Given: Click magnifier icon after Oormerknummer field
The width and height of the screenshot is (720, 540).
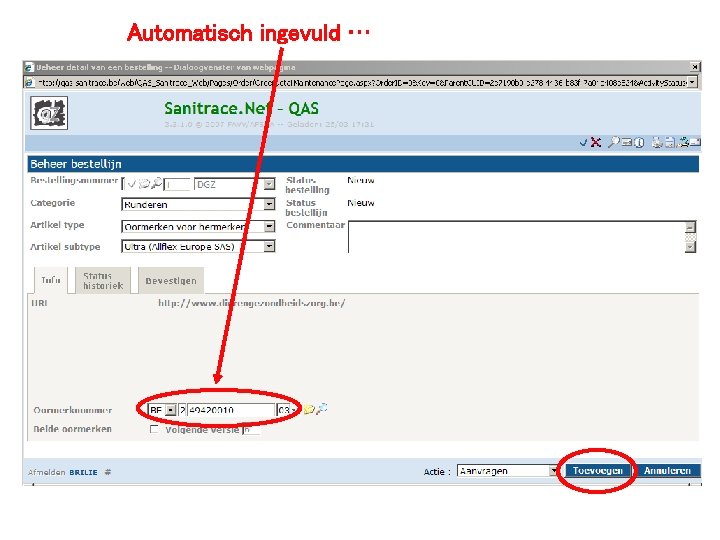Looking at the screenshot, I should 321,408.
